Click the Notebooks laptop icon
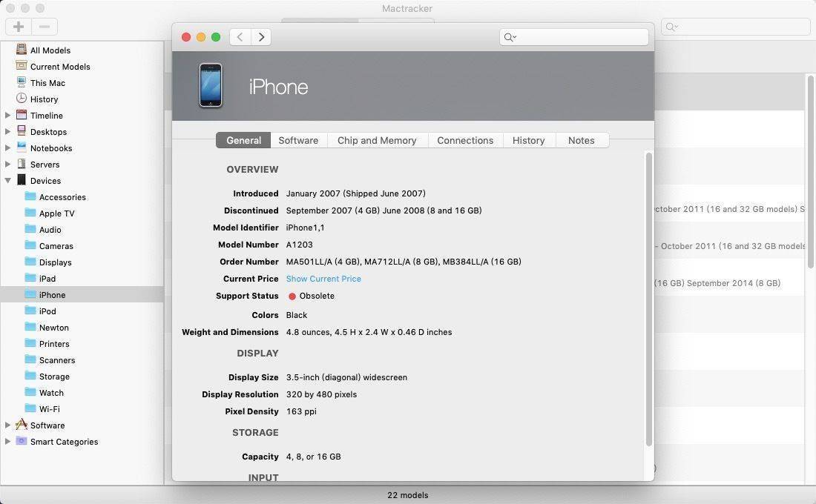 (22, 147)
